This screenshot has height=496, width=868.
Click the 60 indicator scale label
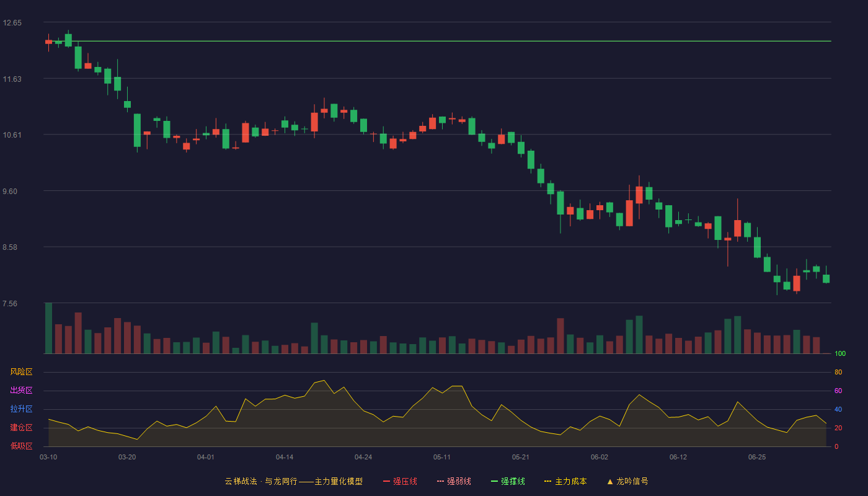[x=838, y=391]
